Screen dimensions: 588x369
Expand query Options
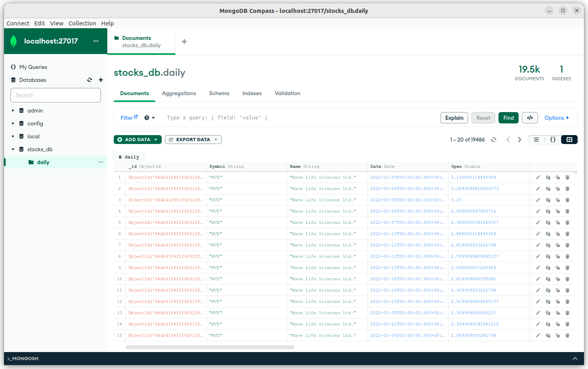[x=557, y=118]
